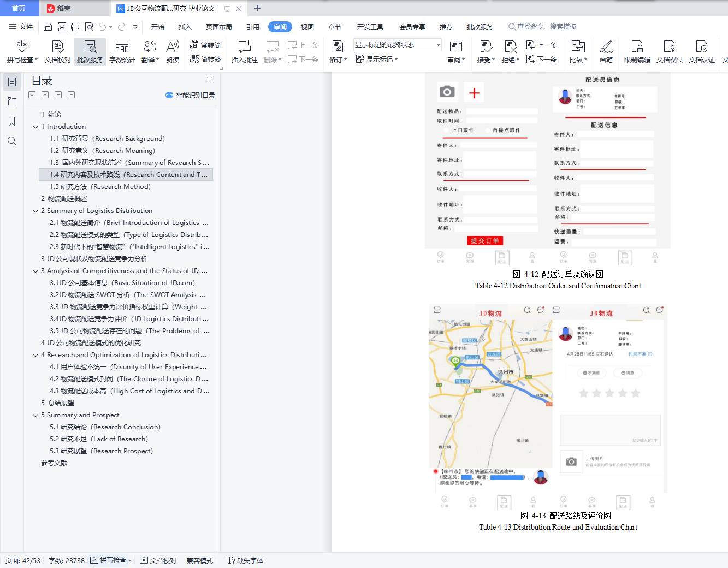
Task: Go to next revision (下一条)
Action: [541, 59]
